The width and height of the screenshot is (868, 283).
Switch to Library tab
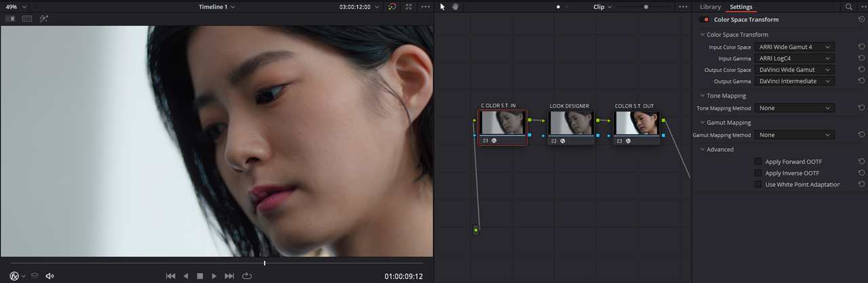710,7
